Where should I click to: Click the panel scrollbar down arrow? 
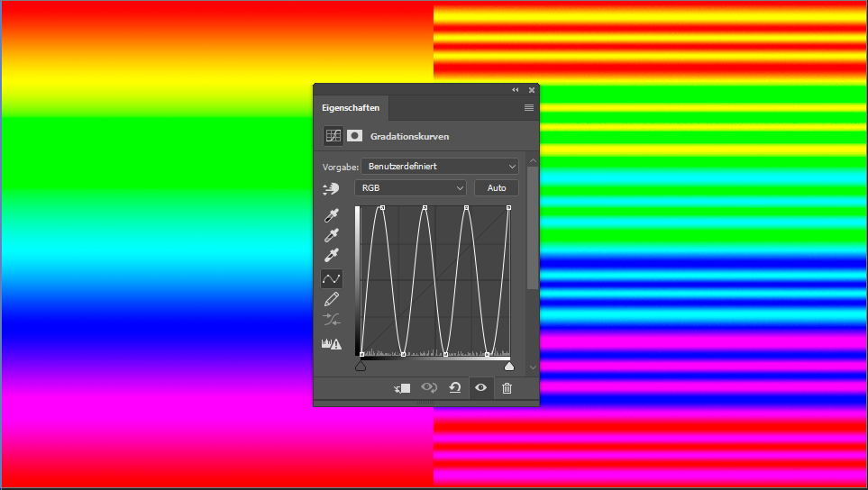533,367
